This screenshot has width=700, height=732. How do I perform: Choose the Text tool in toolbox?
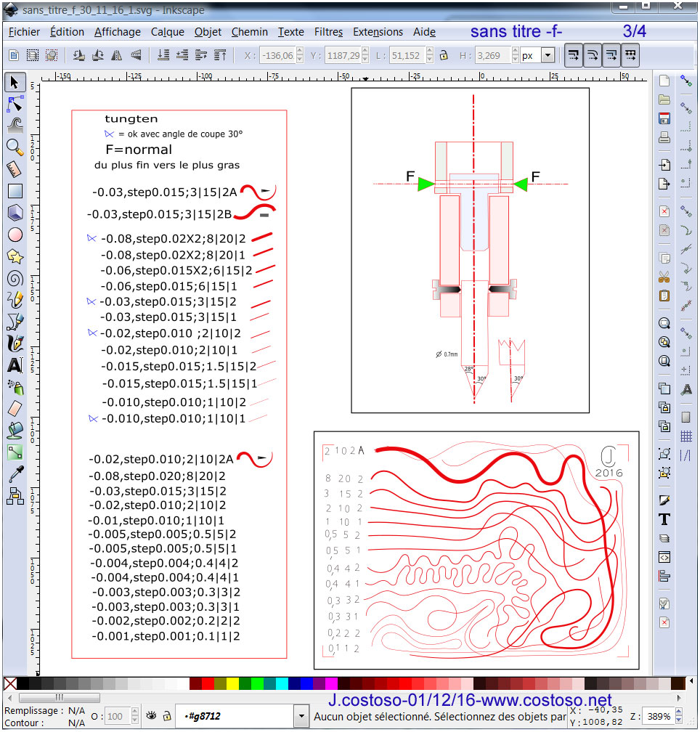click(15, 365)
